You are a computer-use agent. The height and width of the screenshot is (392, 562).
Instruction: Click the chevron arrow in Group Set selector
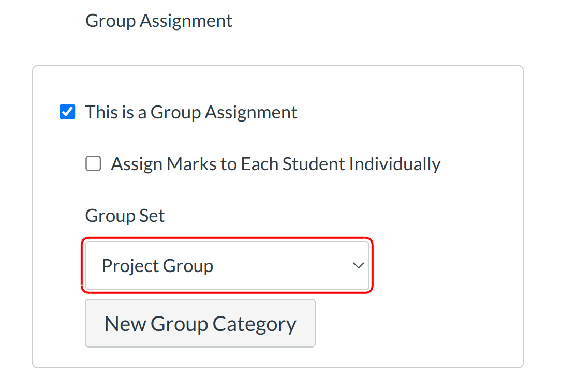(x=358, y=266)
